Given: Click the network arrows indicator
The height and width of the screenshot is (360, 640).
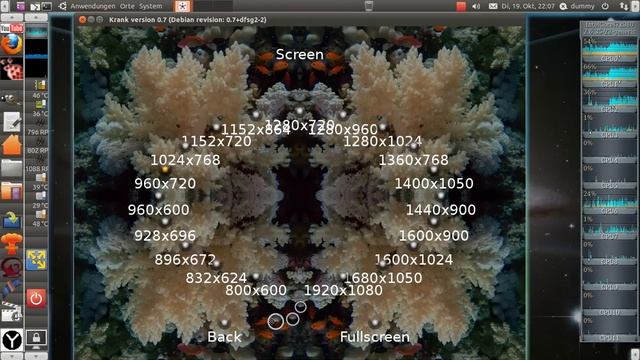Looking at the screenshot, I should 624,6.
